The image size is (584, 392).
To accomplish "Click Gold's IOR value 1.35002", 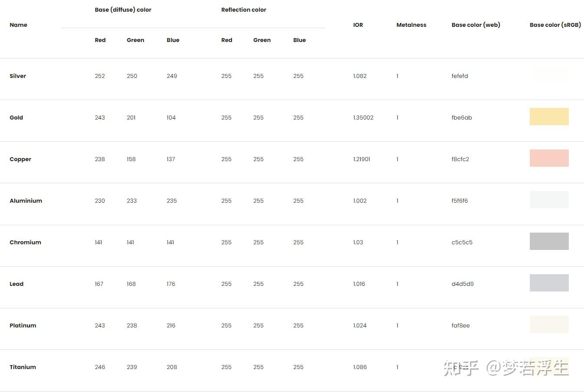I will pyautogui.click(x=363, y=117).
